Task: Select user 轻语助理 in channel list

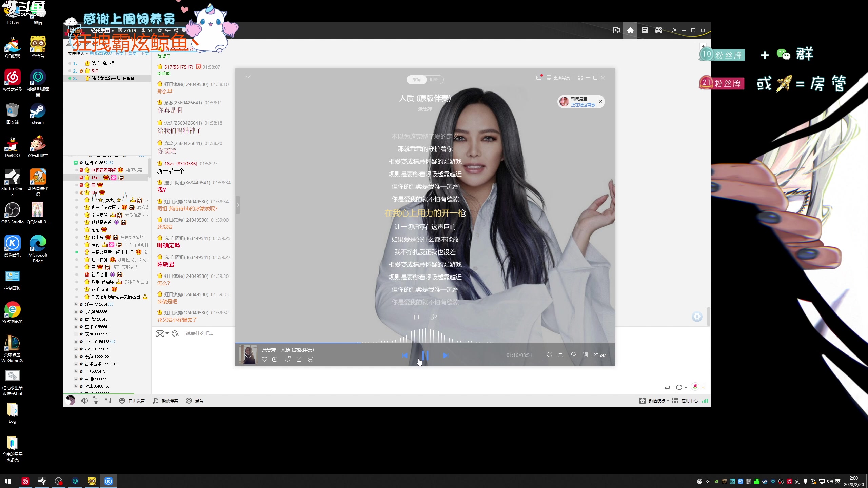Action: (x=99, y=274)
